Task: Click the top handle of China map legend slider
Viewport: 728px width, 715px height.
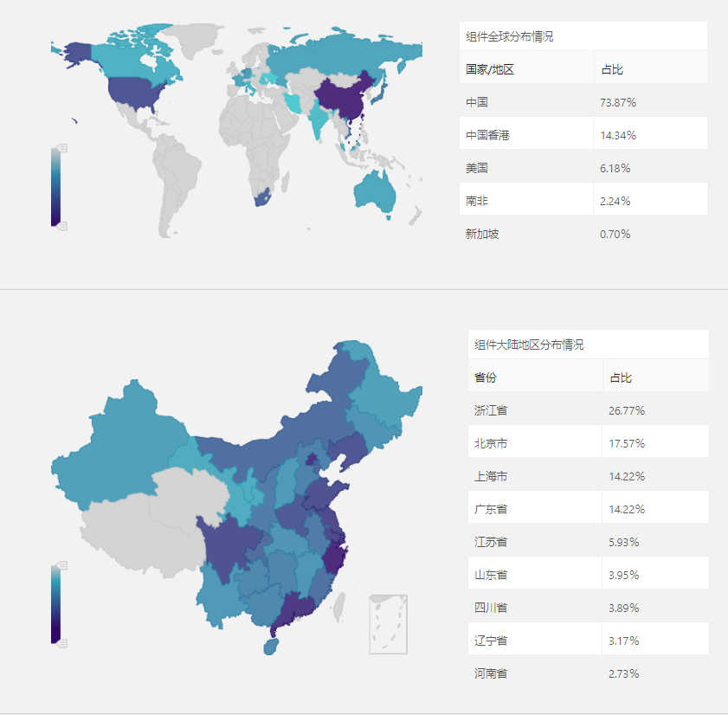Action: 62,565
